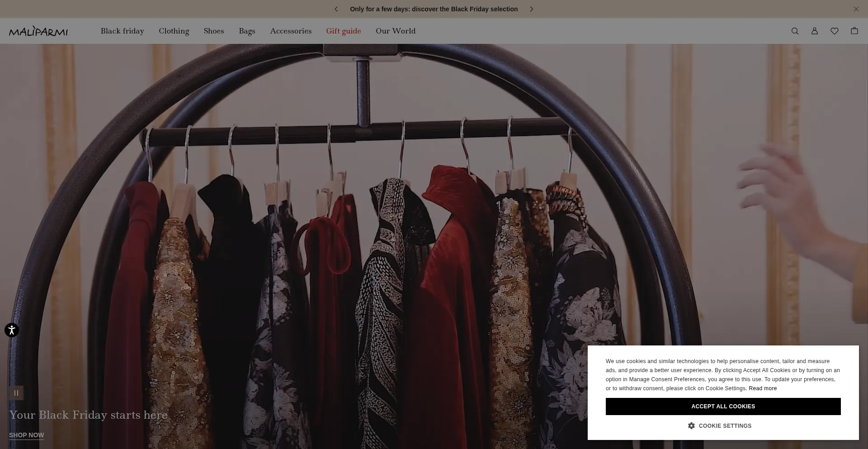The image size is (868, 449).
Task: Close the announcement bar
Action: [x=856, y=9]
